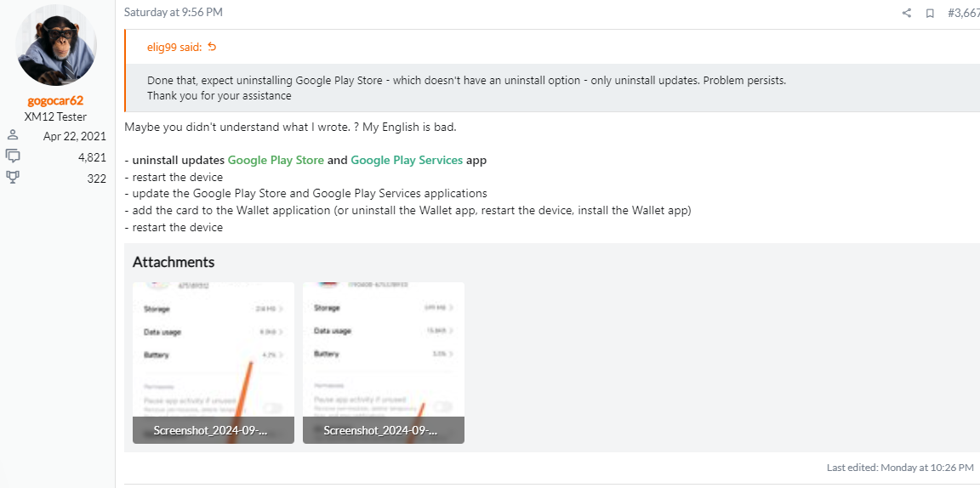Viewport: 980px width, 488px height.
Task: Click the 'Attachments' heading
Action: [x=174, y=262]
